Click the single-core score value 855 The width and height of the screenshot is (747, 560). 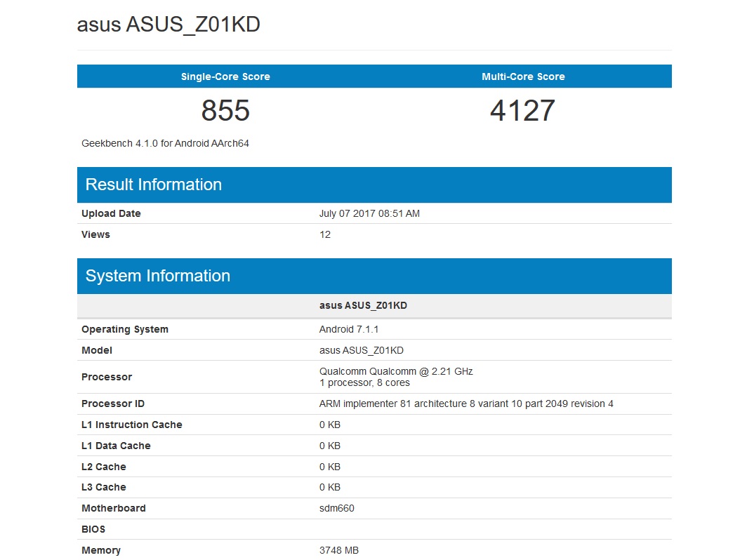(x=225, y=110)
